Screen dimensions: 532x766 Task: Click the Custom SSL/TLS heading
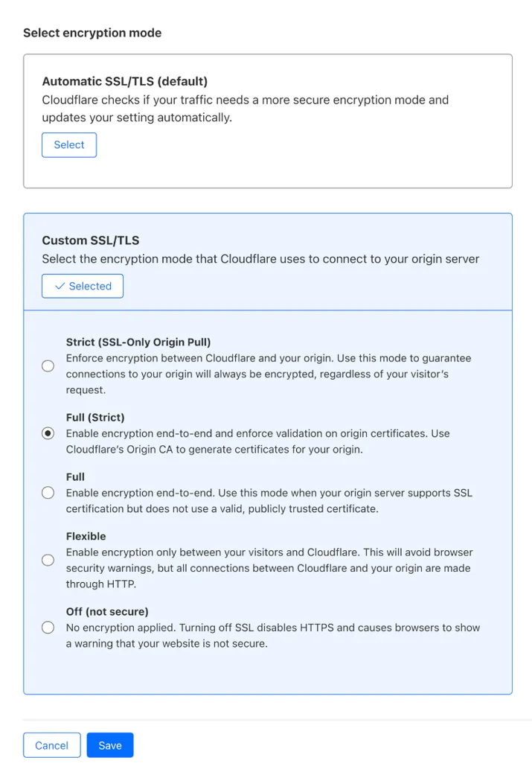click(91, 240)
